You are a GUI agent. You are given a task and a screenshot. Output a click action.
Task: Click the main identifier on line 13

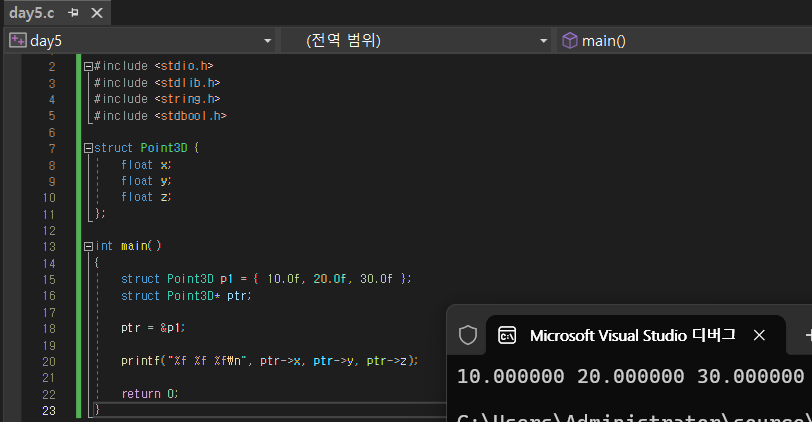134,245
